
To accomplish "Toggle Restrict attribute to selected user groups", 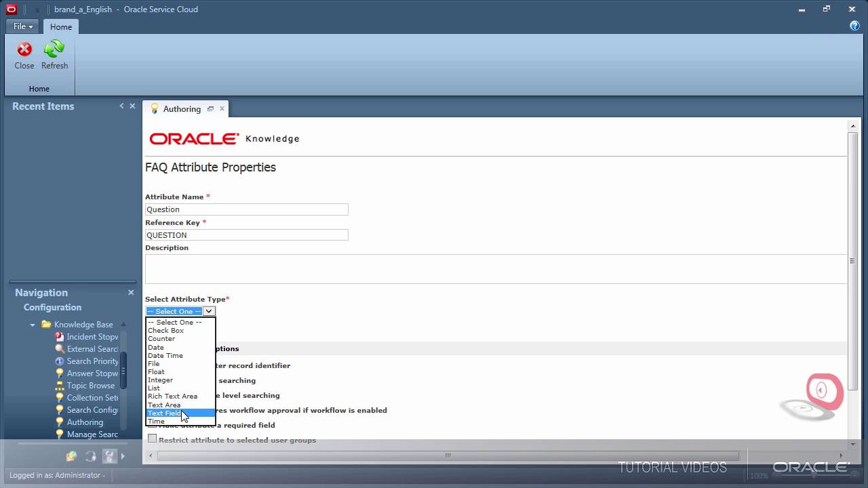I will (152, 439).
